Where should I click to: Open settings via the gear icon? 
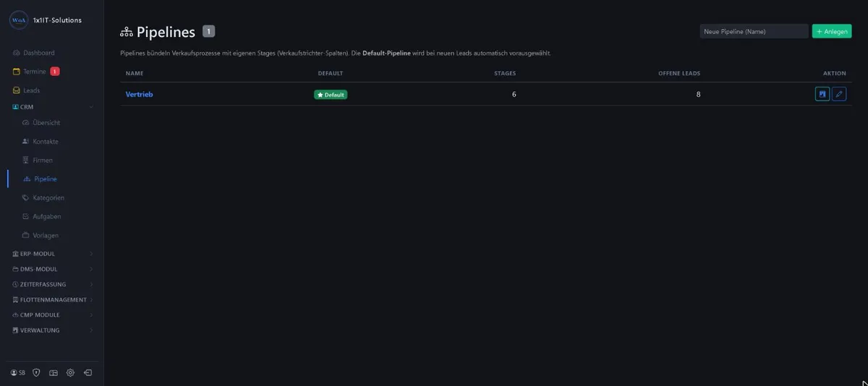70,373
